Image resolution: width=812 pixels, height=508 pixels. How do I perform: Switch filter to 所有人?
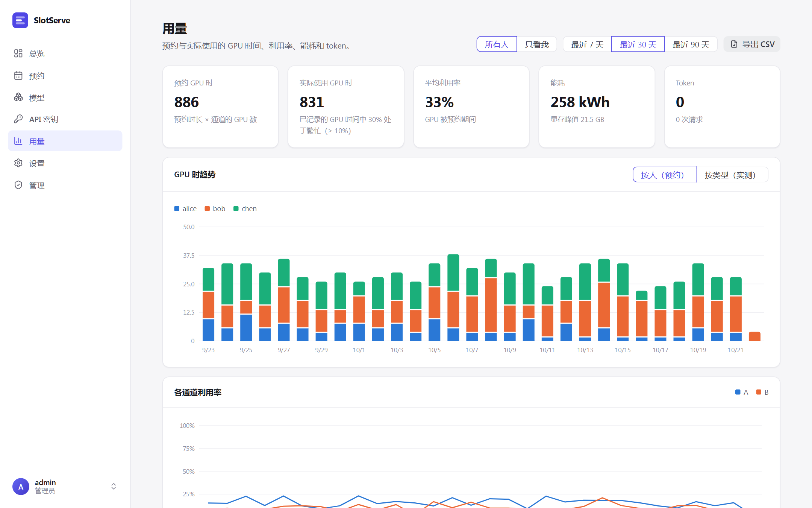pos(497,44)
